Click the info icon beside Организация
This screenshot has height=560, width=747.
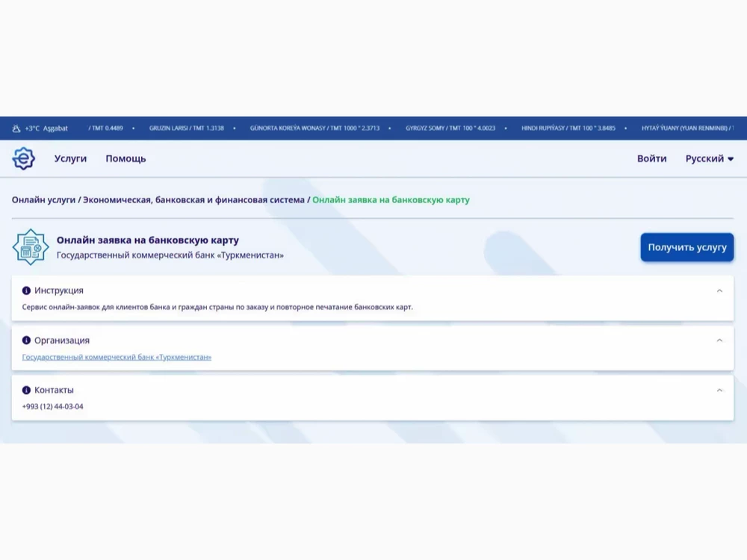pos(26,340)
